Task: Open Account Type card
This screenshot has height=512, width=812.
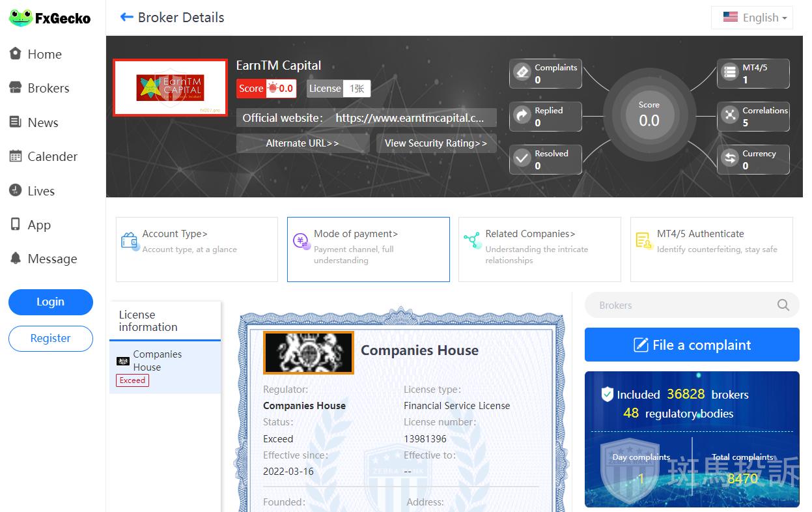Action: [x=197, y=249]
